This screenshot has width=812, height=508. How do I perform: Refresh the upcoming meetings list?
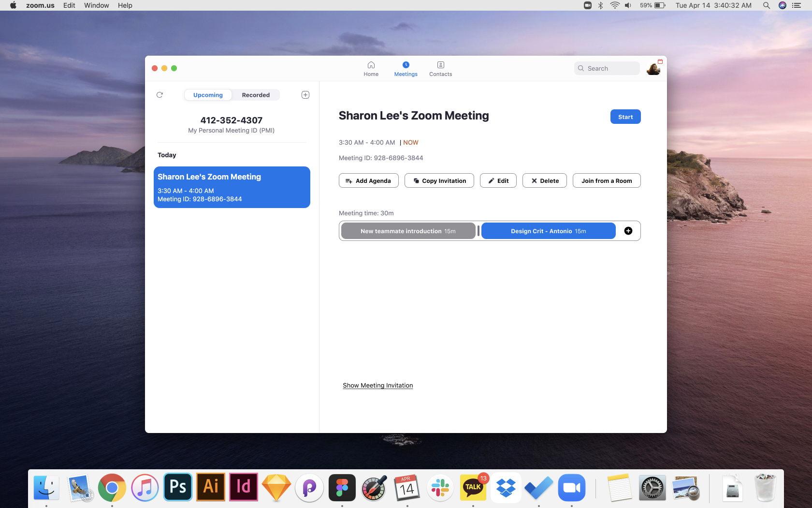[x=159, y=95]
